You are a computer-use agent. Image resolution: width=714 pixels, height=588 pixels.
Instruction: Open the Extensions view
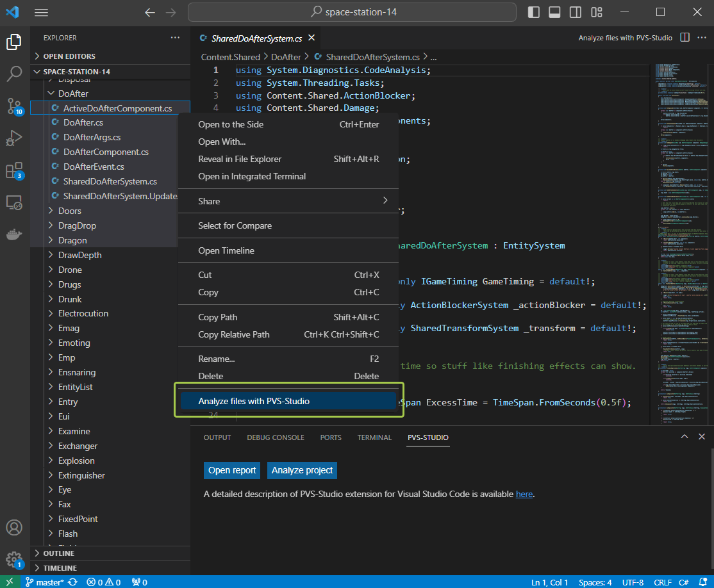click(x=14, y=170)
